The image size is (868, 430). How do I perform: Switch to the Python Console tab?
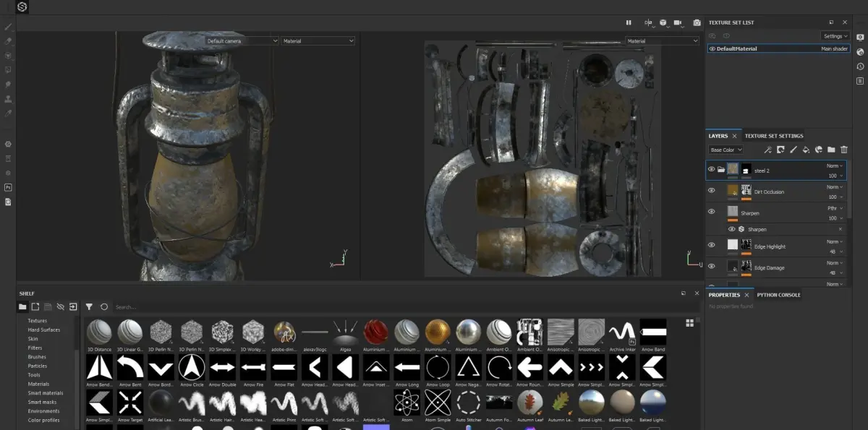[779, 295]
